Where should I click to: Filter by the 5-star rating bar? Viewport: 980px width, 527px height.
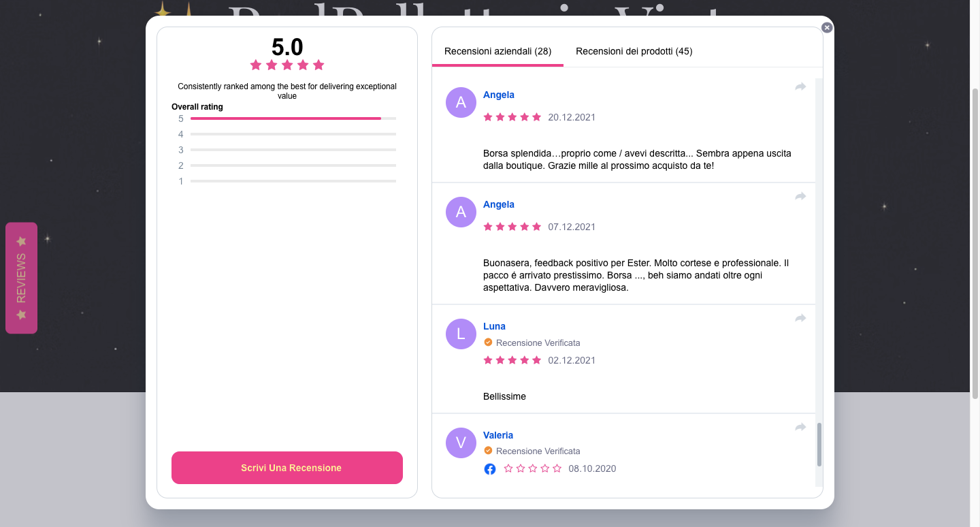pyautogui.click(x=287, y=118)
